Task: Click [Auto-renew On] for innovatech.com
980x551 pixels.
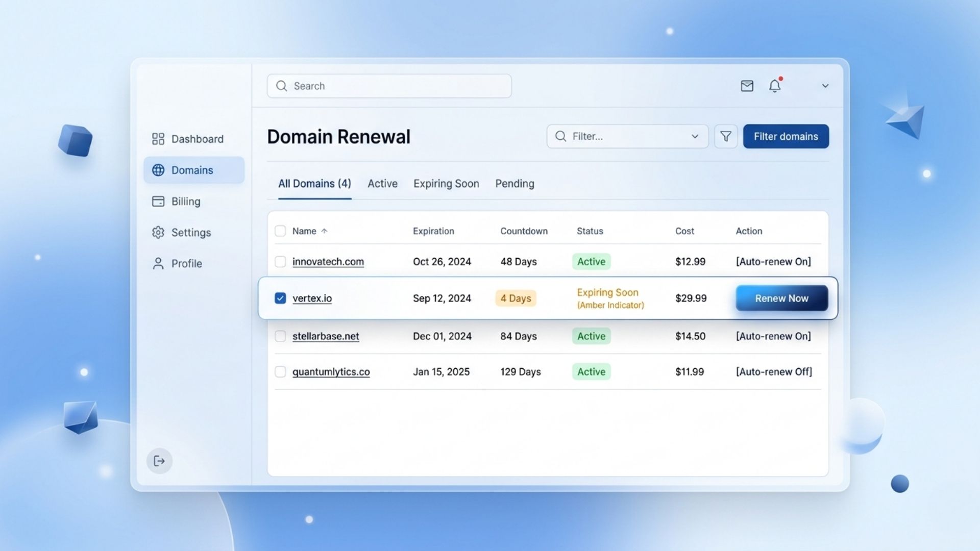Action: pyautogui.click(x=773, y=262)
